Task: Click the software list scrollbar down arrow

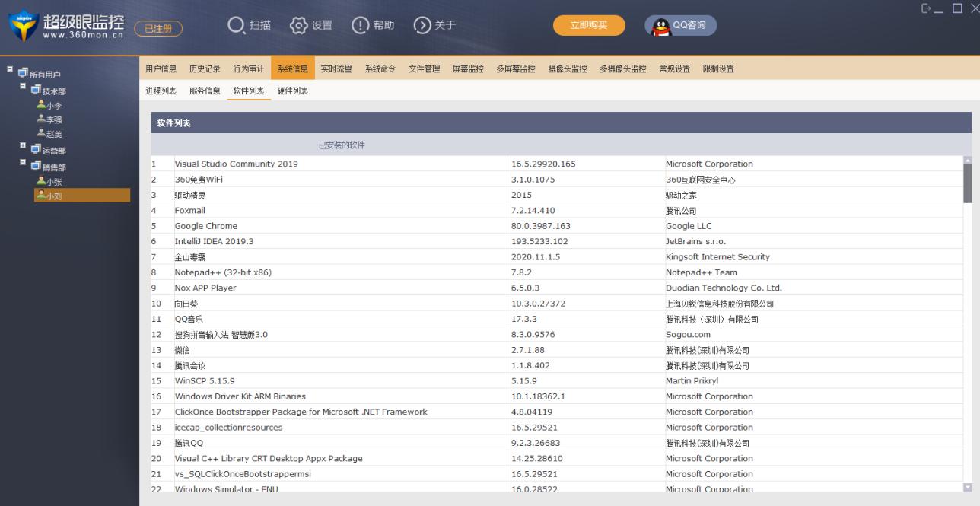Action: click(968, 487)
